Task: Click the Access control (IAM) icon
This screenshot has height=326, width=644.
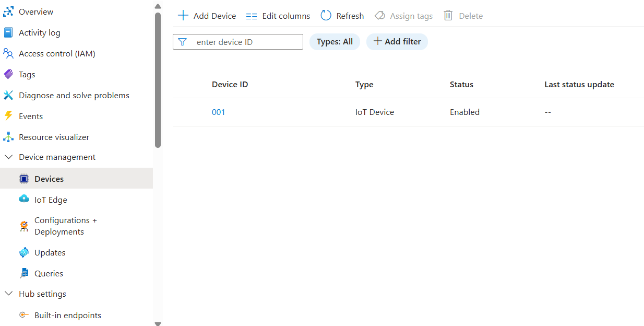Action: 8,53
